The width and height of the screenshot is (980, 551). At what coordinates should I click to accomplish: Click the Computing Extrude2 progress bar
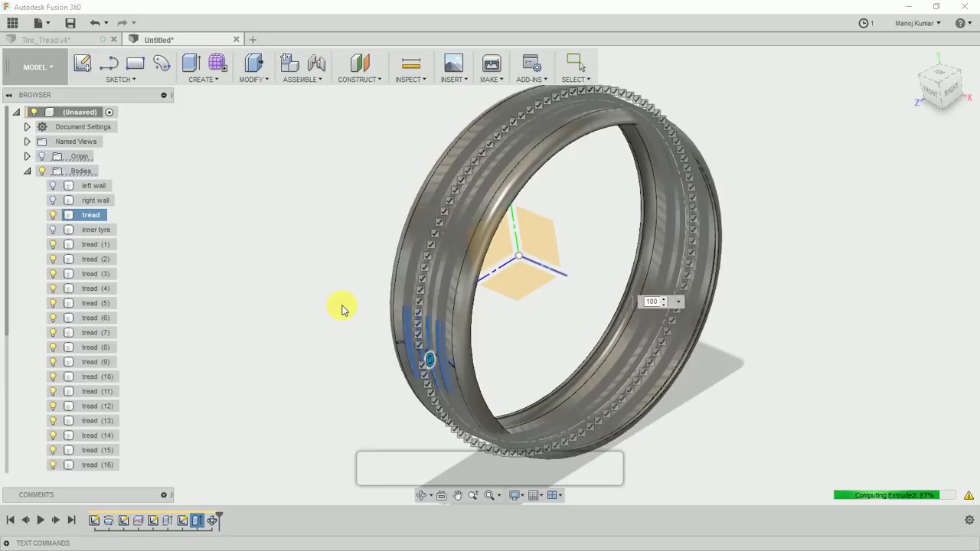[x=896, y=495]
